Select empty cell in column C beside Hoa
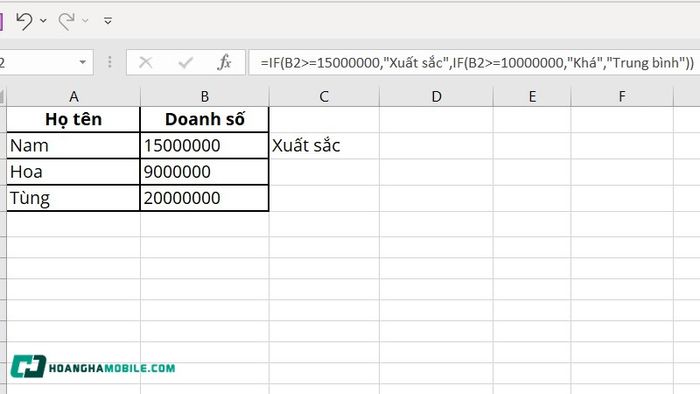This screenshot has width=700, height=394. point(324,172)
